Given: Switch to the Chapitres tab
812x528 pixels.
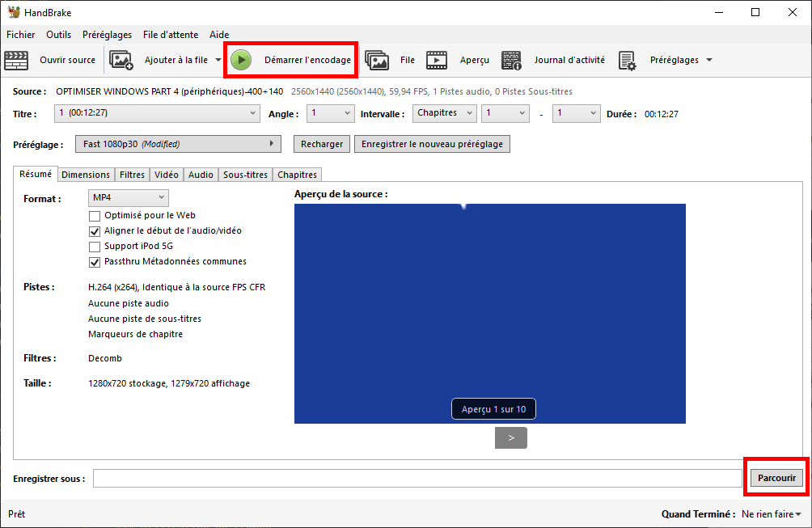Looking at the screenshot, I should click(x=298, y=175).
